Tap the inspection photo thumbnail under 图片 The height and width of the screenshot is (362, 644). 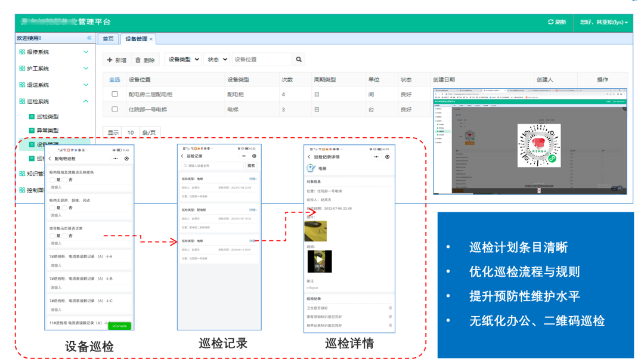315,231
